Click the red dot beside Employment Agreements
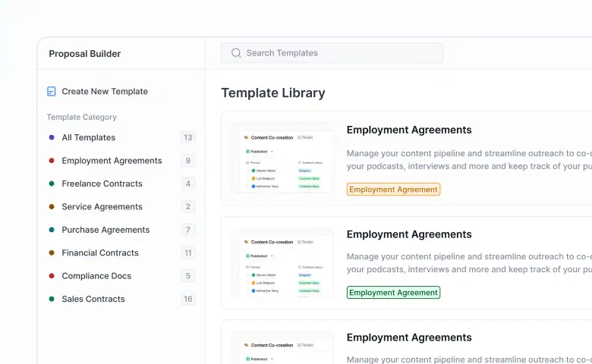 (x=52, y=161)
